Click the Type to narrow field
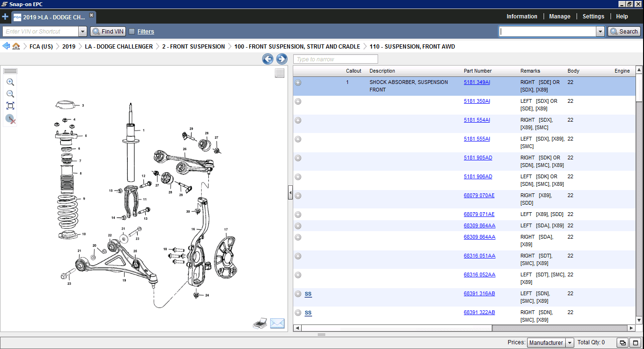Screen dimensions: 644x349 click(336, 59)
